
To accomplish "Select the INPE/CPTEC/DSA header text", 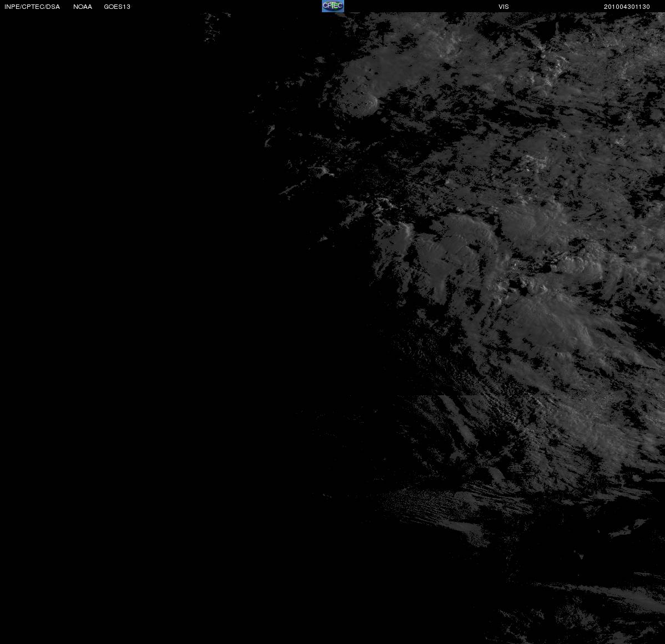I will (x=32, y=7).
